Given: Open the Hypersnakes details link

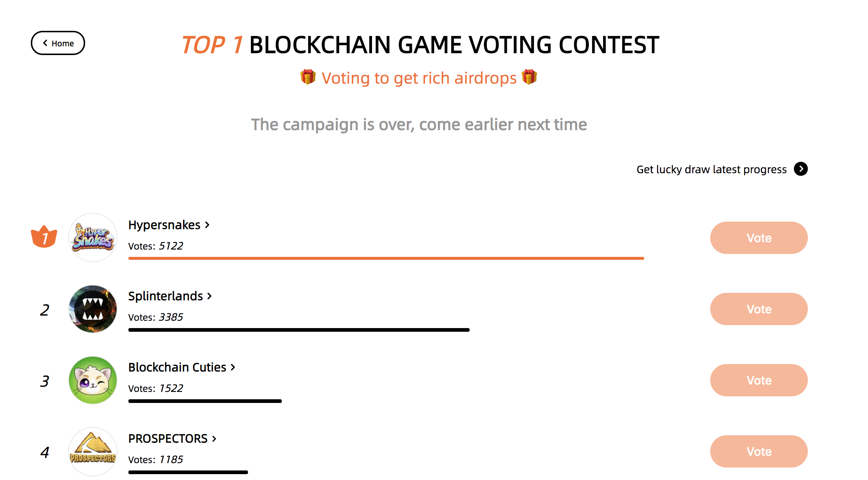Looking at the screenshot, I should pyautogui.click(x=169, y=225).
